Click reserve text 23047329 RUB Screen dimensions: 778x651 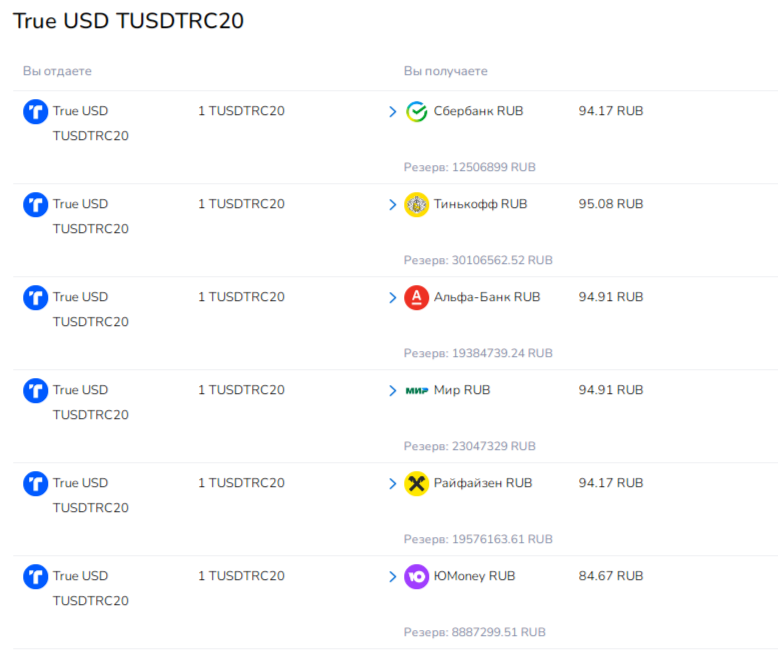[x=469, y=446]
